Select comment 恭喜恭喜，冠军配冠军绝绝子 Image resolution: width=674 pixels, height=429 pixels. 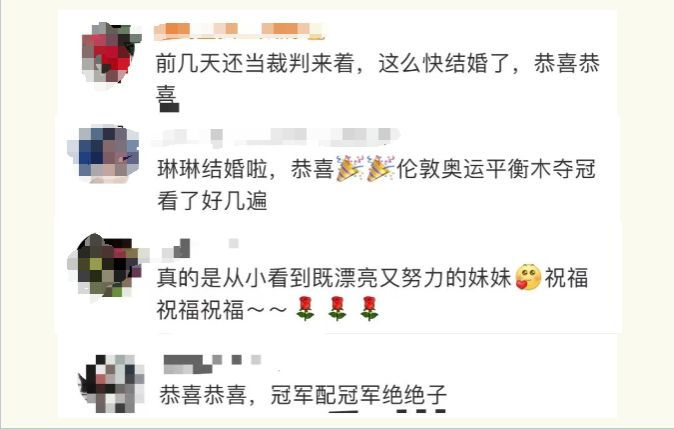303,395
